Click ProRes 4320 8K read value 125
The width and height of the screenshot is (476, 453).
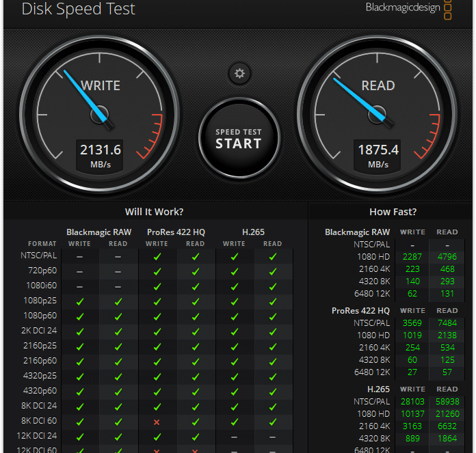(447, 359)
